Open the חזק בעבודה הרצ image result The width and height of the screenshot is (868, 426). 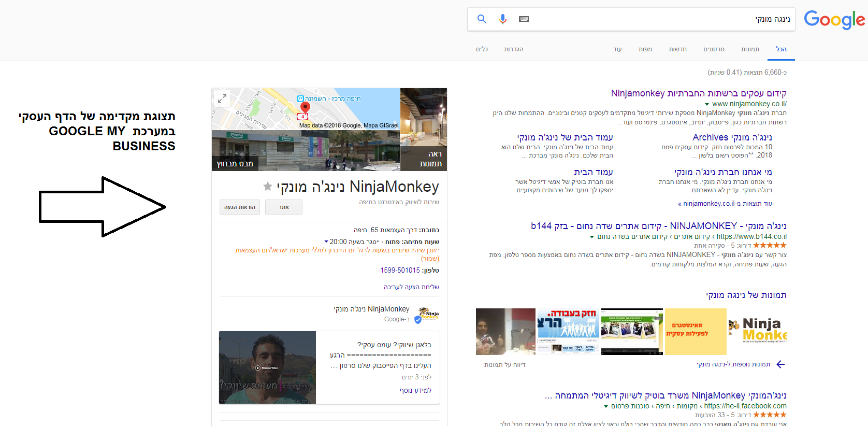(568, 332)
